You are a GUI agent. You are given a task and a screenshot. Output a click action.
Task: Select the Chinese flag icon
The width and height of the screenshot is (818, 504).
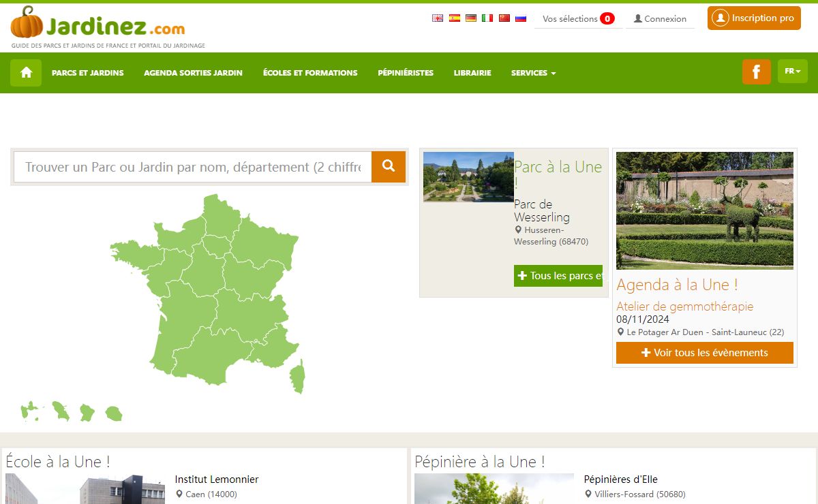tap(504, 18)
